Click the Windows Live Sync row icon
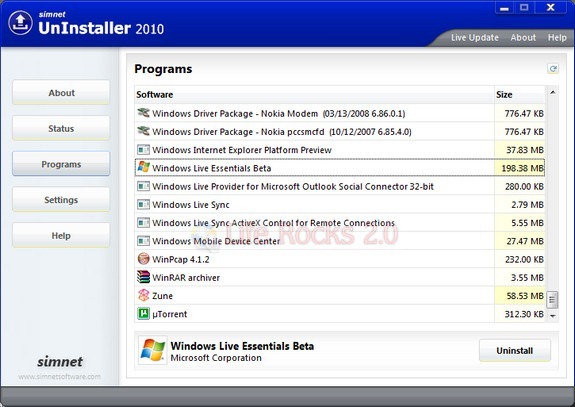This screenshot has height=407, width=575. point(143,204)
